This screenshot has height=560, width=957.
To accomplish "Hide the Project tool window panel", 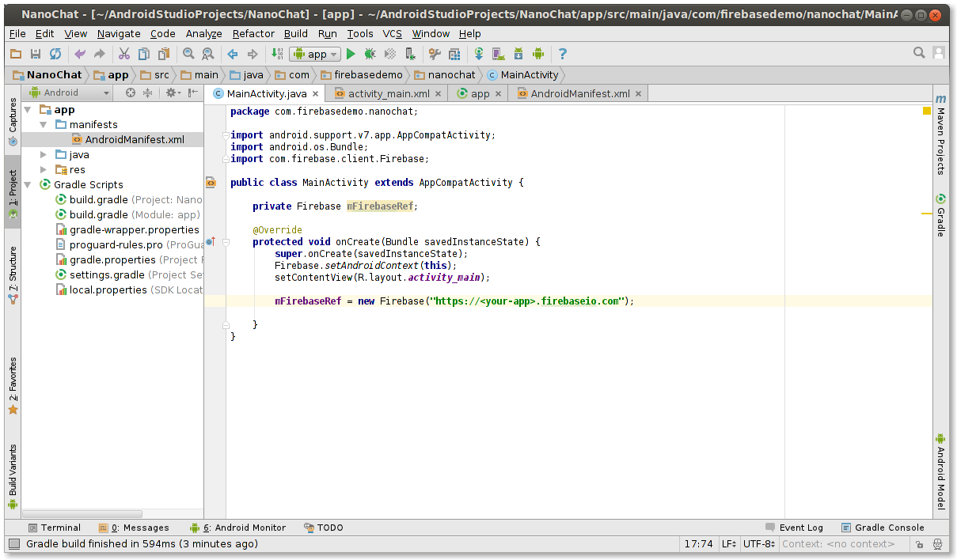I will pyautogui.click(x=192, y=93).
